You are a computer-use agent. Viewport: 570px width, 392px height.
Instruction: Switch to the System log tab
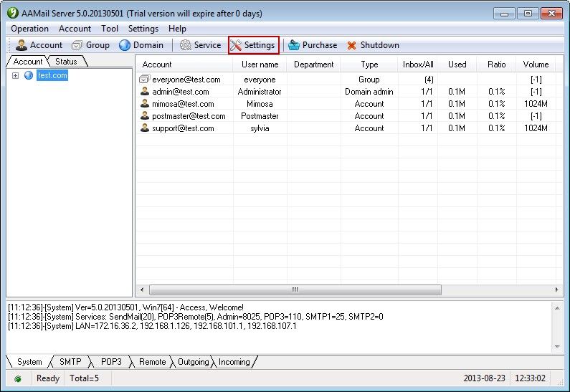click(x=29, y=362)
